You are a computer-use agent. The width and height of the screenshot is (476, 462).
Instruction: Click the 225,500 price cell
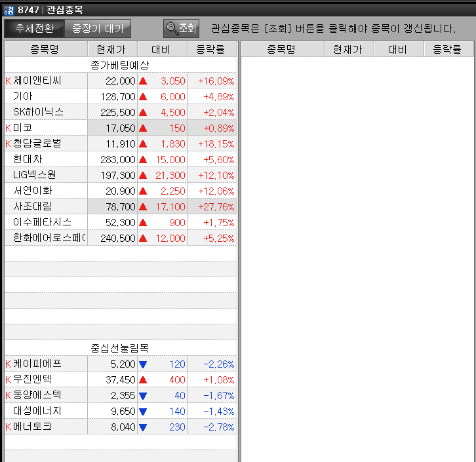tap(112, 112)
